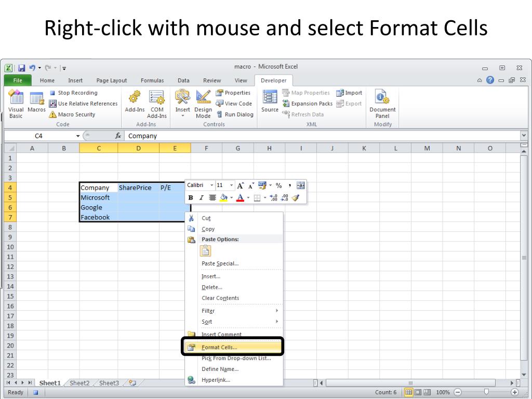
Task: Click Expansion Packs
Action: (x=308, y=103)
